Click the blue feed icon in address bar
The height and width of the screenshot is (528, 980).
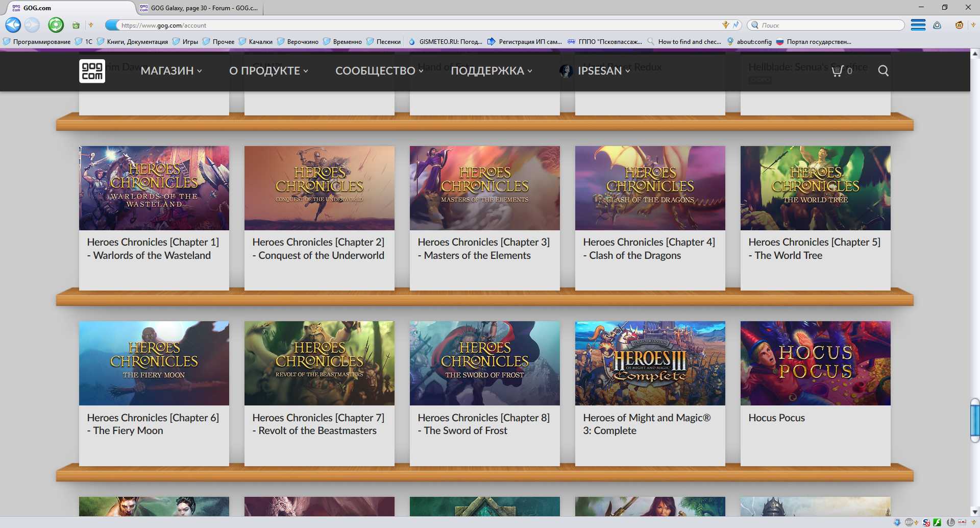pos(736,25)
